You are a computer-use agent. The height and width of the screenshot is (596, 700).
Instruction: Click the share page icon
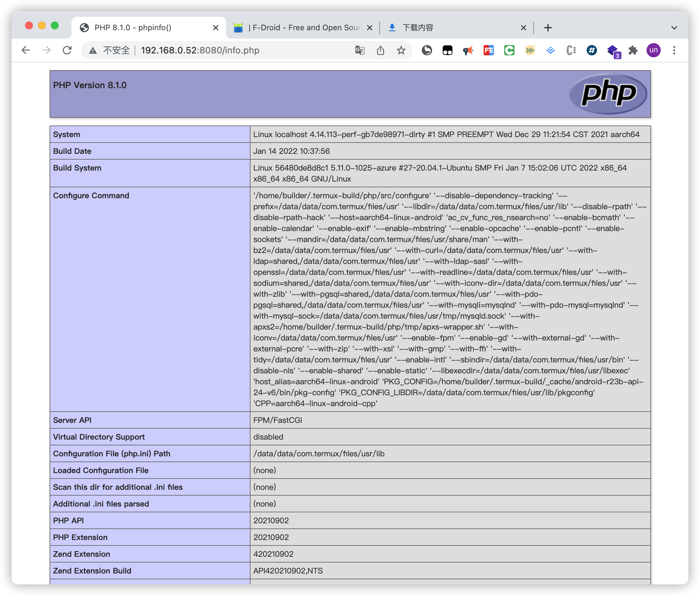pyautogui.click(x=380, y=50)
